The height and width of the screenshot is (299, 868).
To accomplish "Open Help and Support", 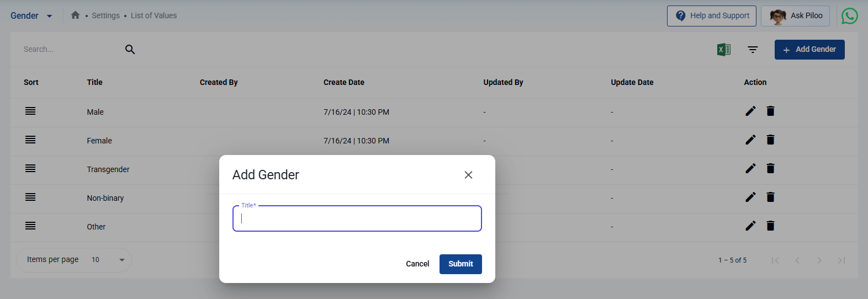I will click(711, 16).
